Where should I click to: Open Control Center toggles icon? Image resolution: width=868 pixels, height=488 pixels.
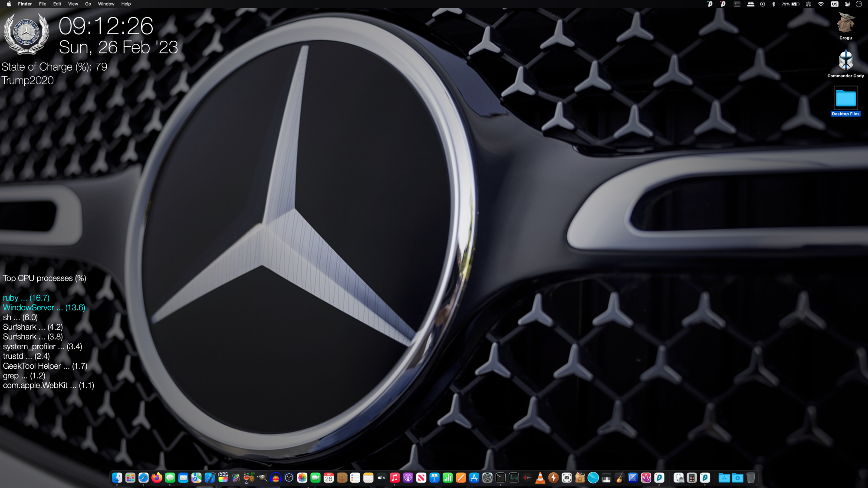click(847, 4)
